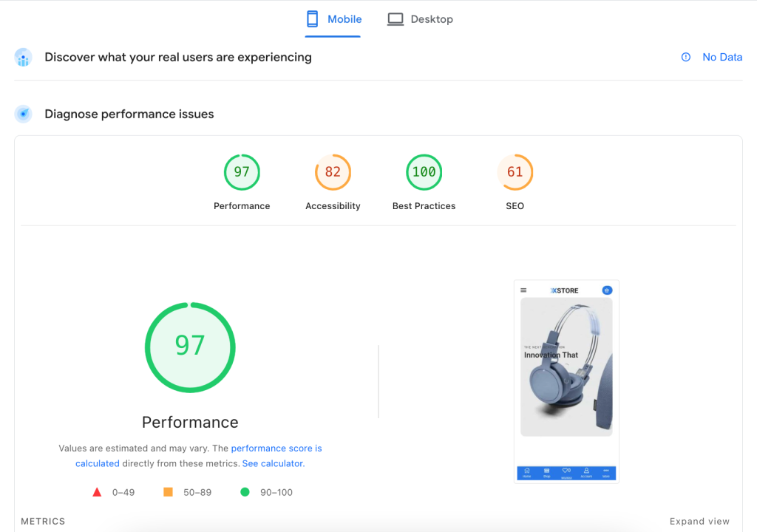The width and height of the screenshot is (757, 532).
Task: Select the small Performance score gauge 97
Action: (x=242, y=172)
